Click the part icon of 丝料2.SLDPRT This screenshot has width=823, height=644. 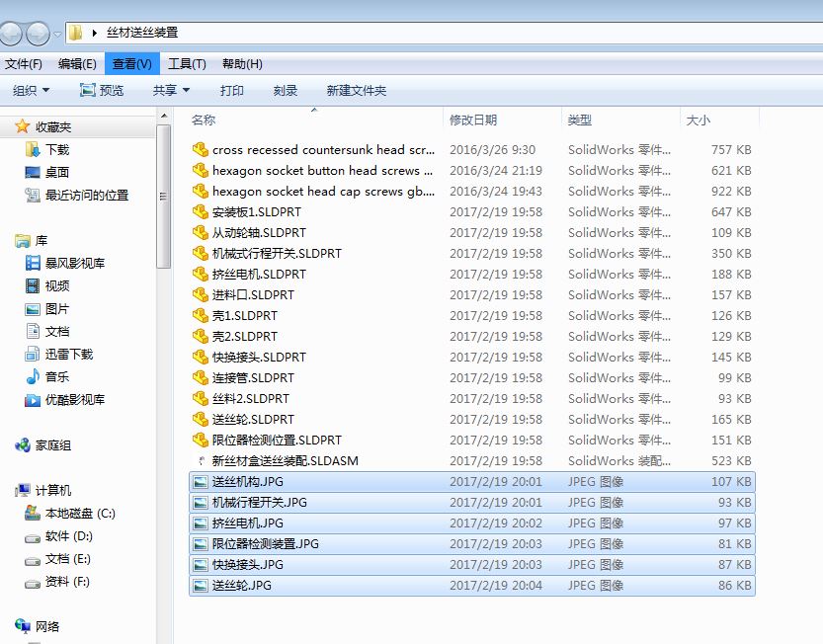(201, 398)
